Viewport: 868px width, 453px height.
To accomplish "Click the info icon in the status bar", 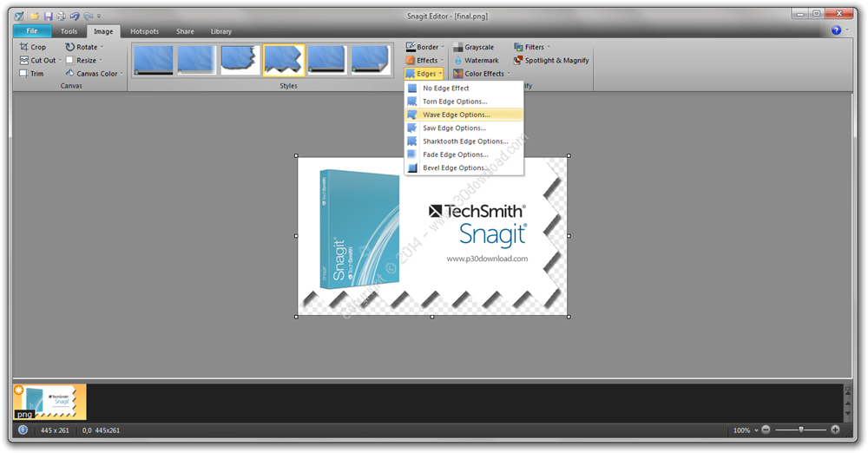I will (x=23, y=430).
